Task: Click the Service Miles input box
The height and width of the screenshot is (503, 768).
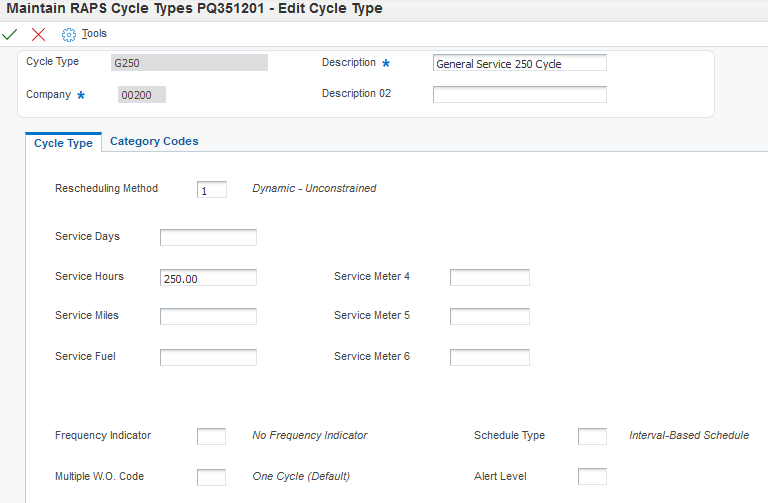Action: 208,316
